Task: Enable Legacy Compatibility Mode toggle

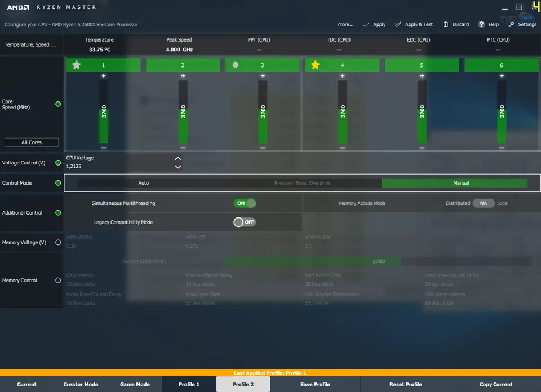Action: tap(245, 222)
